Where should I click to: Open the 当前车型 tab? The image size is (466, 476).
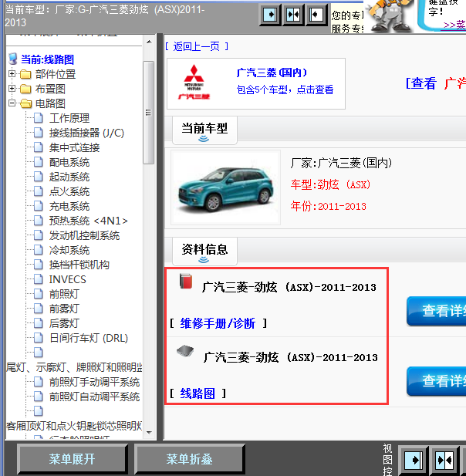click(x=204, y=130)
